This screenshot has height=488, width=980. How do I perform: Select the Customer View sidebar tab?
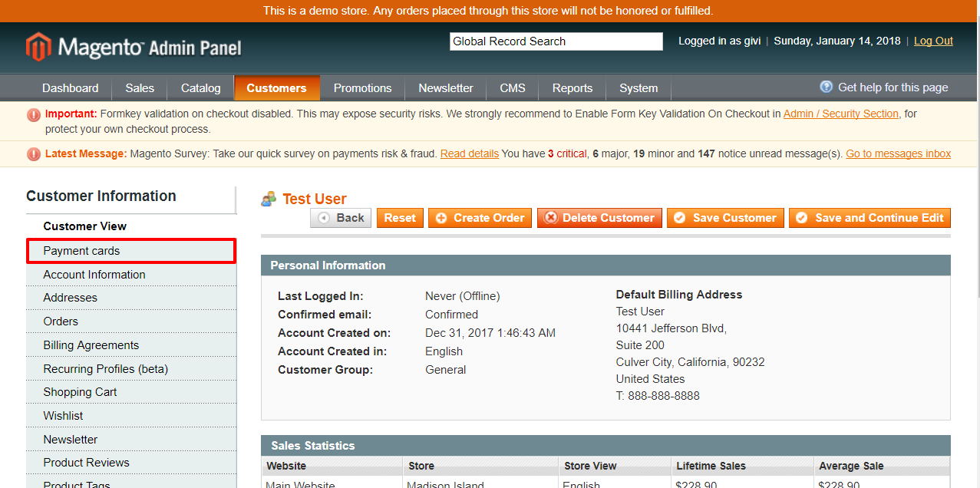pos(130,226)
